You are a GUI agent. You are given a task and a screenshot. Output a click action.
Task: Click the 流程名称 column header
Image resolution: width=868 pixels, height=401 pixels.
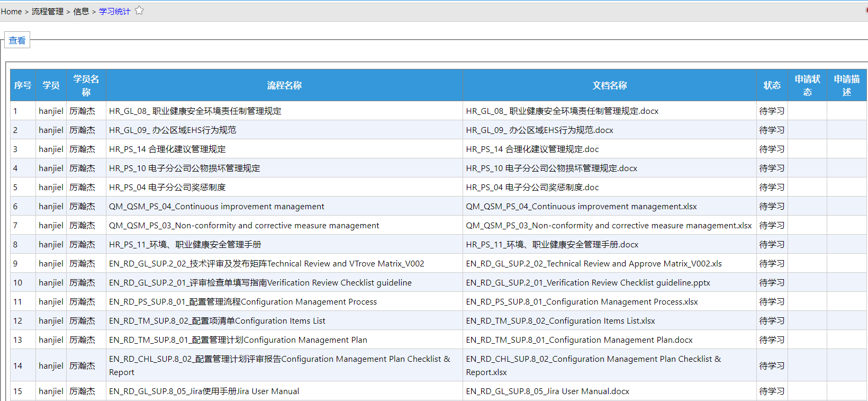click(x=284, y=85)
